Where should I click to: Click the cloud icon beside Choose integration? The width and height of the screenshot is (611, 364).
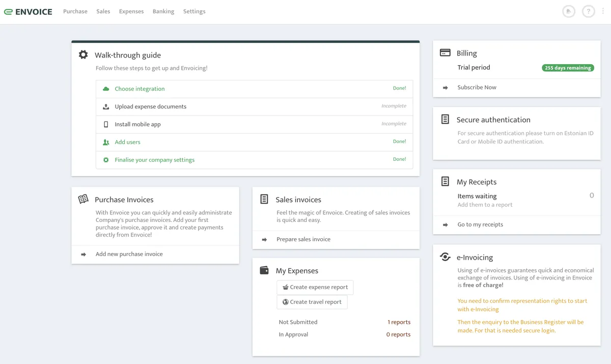106,89
